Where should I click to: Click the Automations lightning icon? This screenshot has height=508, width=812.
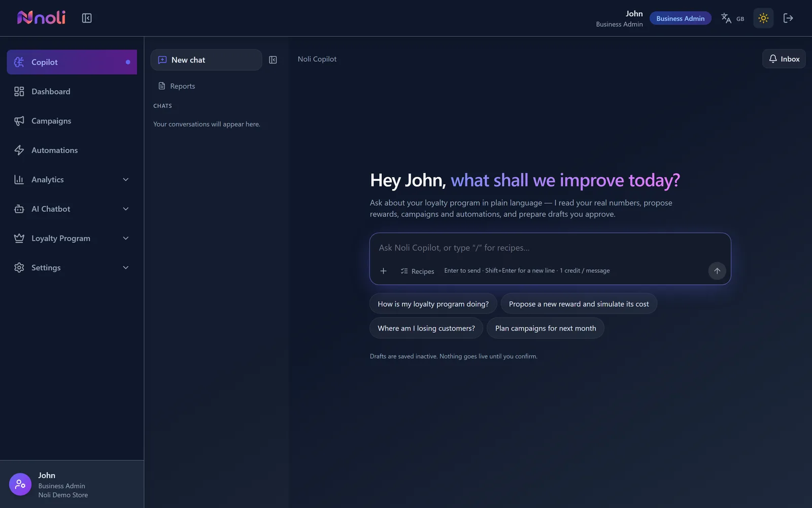pyautogui.click(x=19, y=150)
